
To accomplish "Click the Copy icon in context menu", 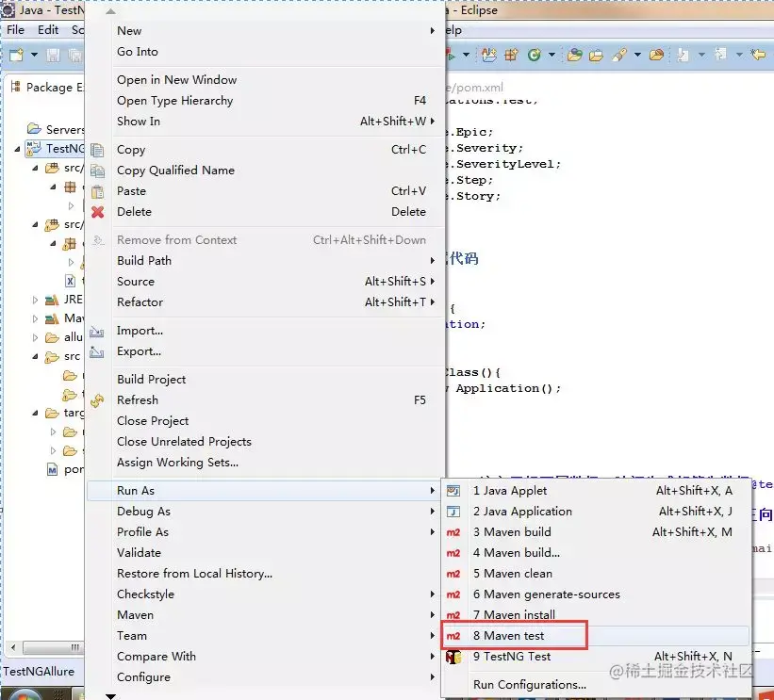I will click(x=97, y=150).
